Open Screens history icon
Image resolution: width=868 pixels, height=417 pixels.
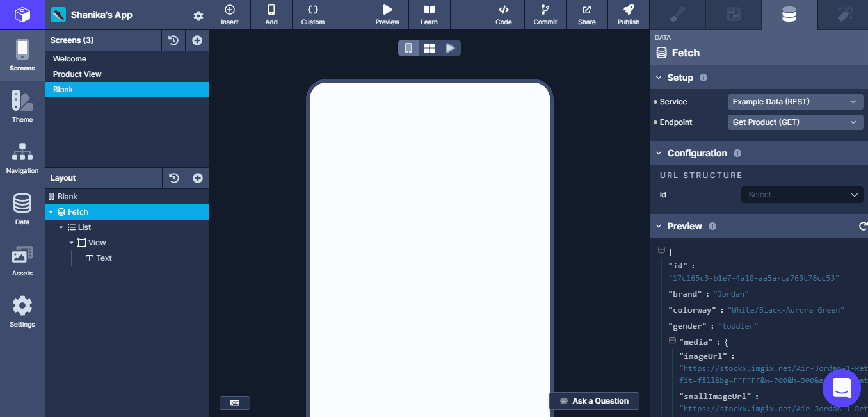point(173,40)
